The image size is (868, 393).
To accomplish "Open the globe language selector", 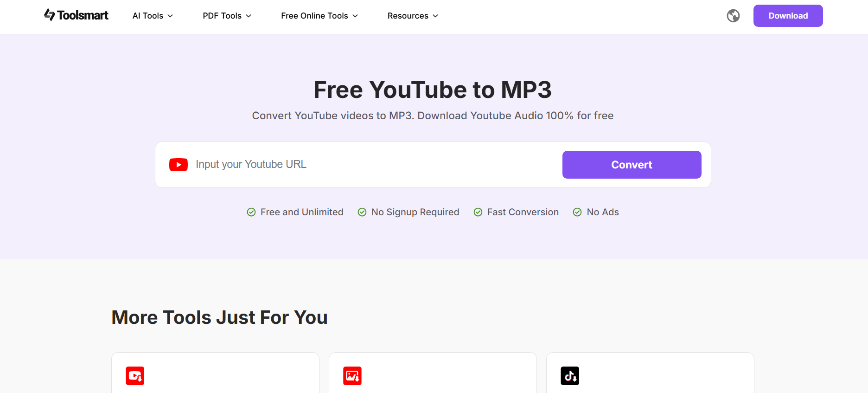I will (x=733, y=16).
